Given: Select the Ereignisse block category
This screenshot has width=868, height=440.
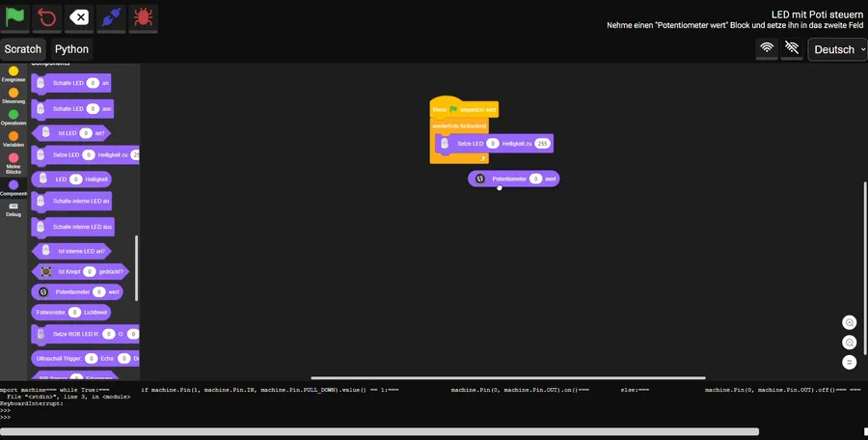Looking at the screenshot, I should [x=14, y=73].
